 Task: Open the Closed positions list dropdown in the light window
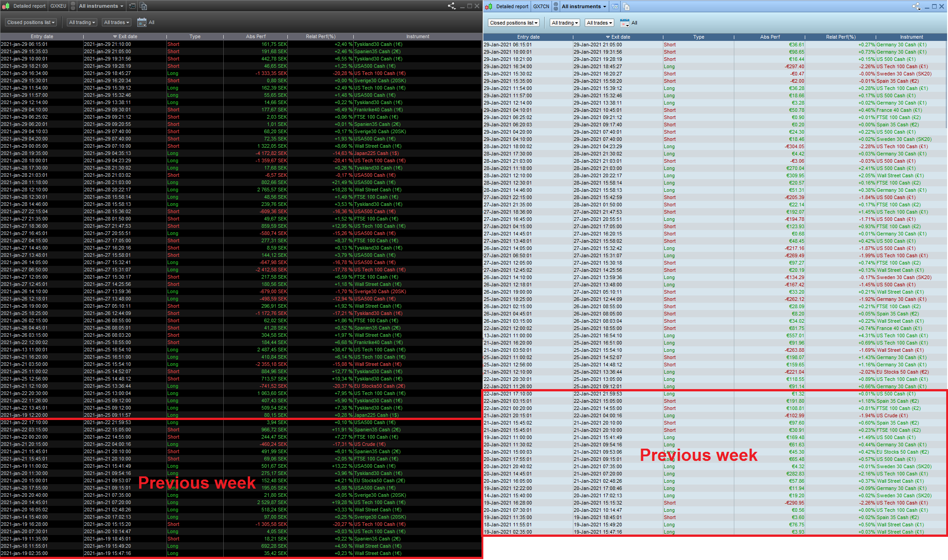coord(514,23)
